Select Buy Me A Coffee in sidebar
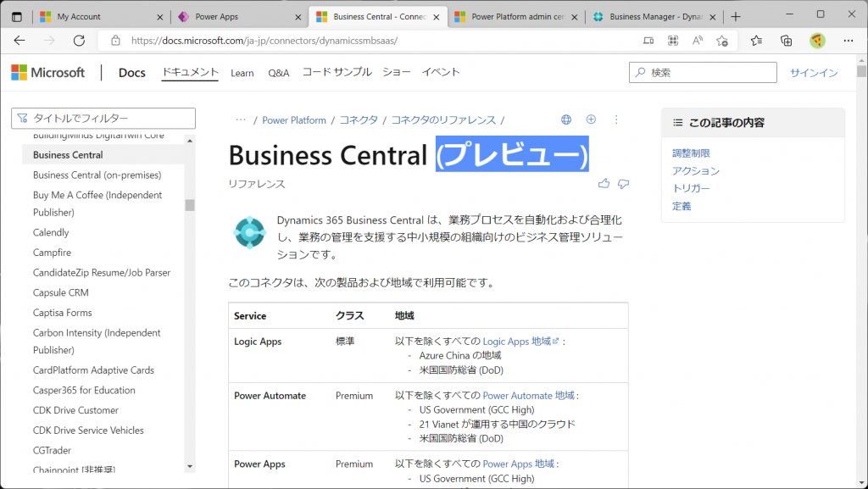Viewport: 868px width, 489px height. [97, 203]
